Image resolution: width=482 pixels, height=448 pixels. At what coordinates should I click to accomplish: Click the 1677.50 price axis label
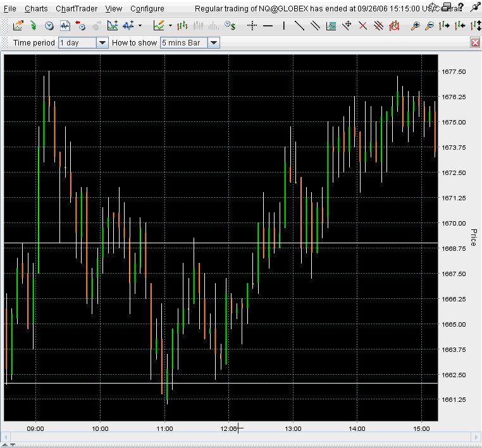pyautogui.click(x=454, y=71)
